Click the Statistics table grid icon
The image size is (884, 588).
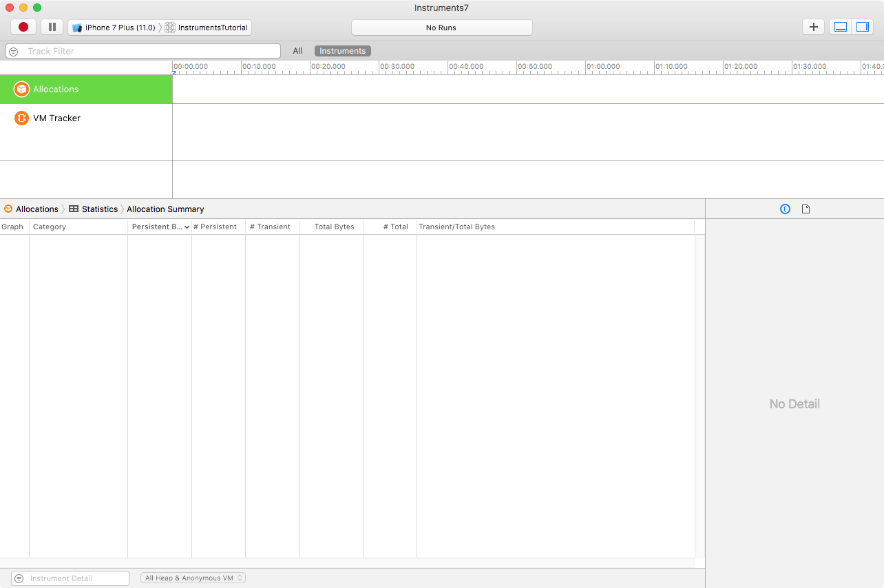[74, 209]
